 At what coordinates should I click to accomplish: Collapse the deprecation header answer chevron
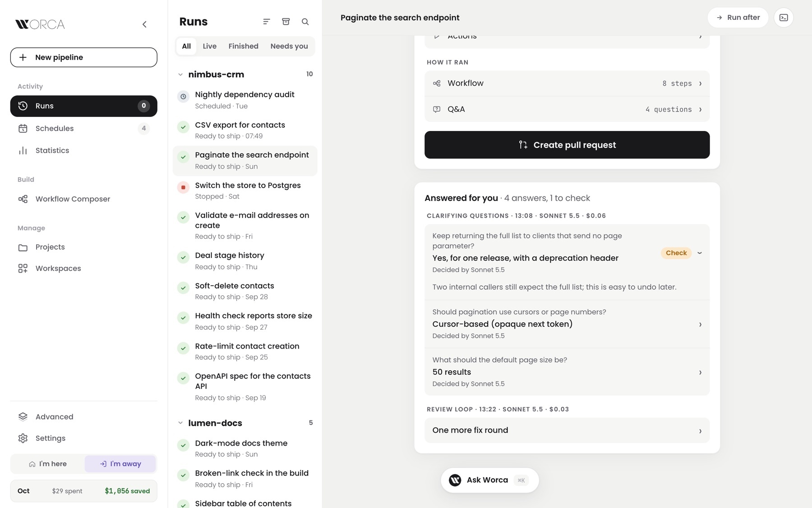tap(700, 253)
